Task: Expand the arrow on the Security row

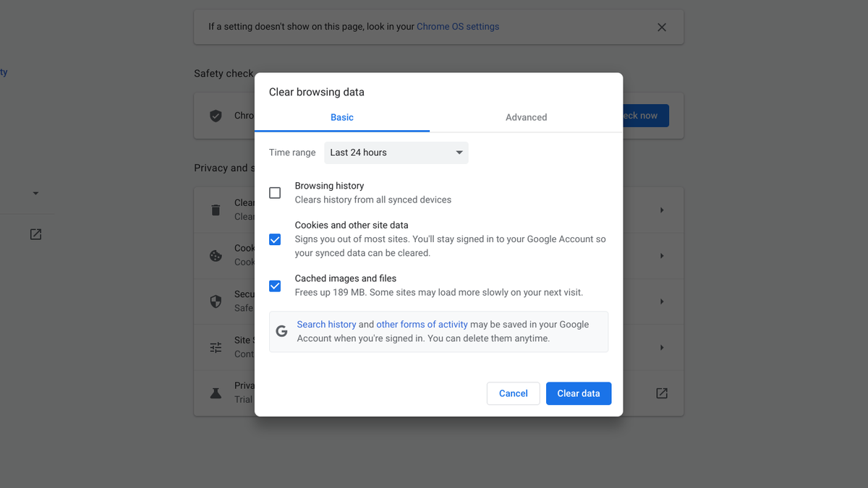Action: pos(663,301)
